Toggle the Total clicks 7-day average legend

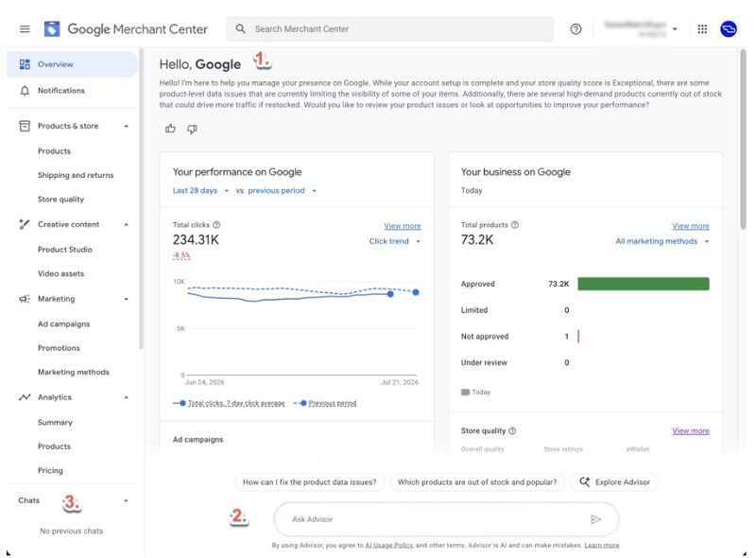point(229,403)
